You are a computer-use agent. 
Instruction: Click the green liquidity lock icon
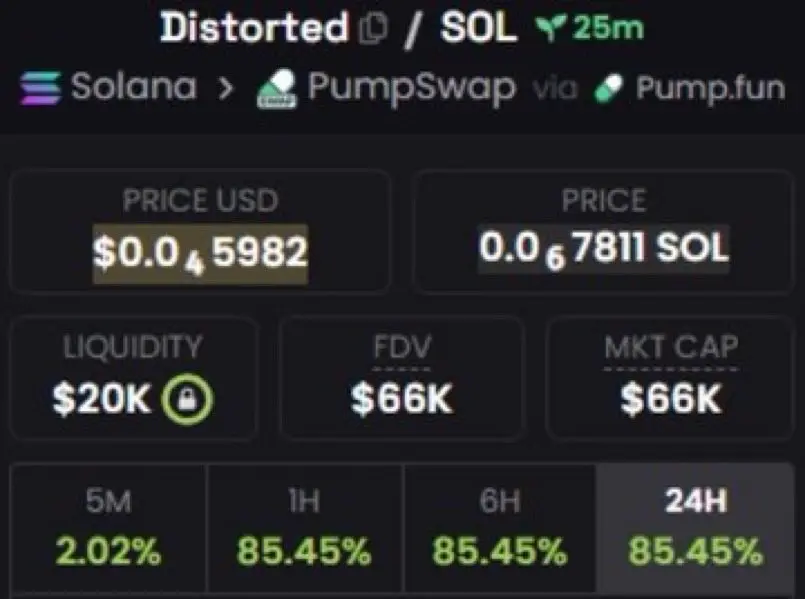click(187, 400)
